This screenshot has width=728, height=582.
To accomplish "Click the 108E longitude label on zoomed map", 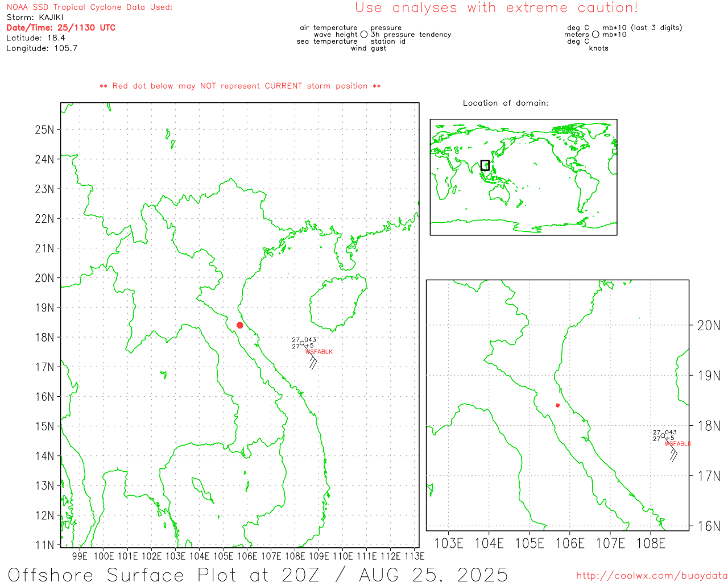I will coord(651,544).
